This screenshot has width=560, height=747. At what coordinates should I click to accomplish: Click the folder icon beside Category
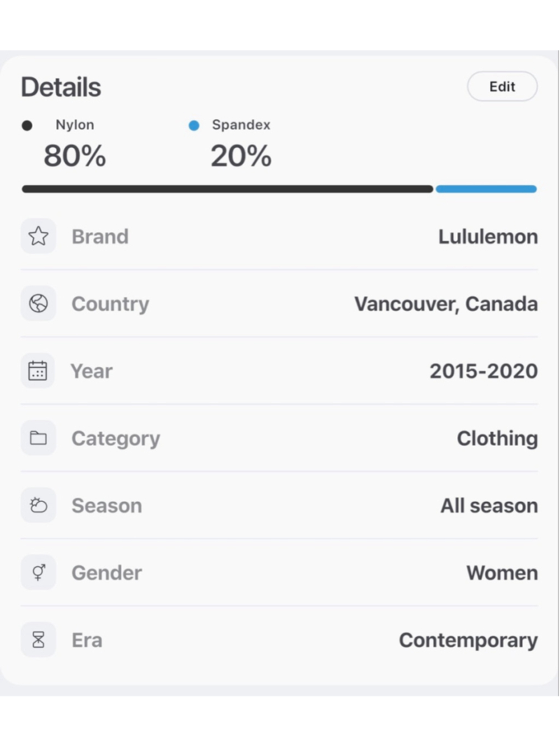38,438
